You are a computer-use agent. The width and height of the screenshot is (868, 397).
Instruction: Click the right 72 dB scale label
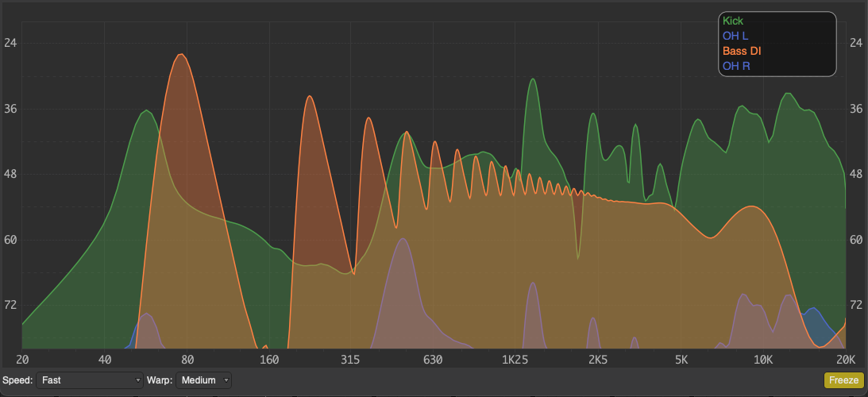tap(856, 305)
